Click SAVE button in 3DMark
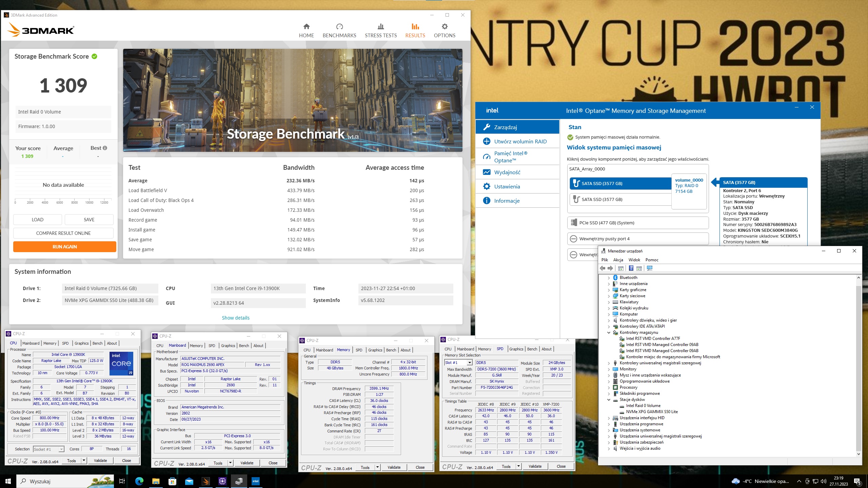This screenshot has width=868, height=488. pyautogui.click(x=89, y=220)
